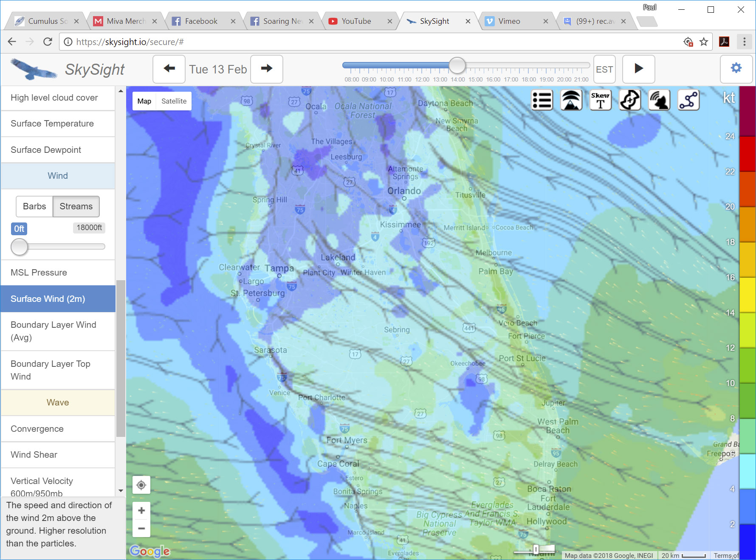Select Boundary Layer Wind (Avg) layer

[x=58, y=331]
